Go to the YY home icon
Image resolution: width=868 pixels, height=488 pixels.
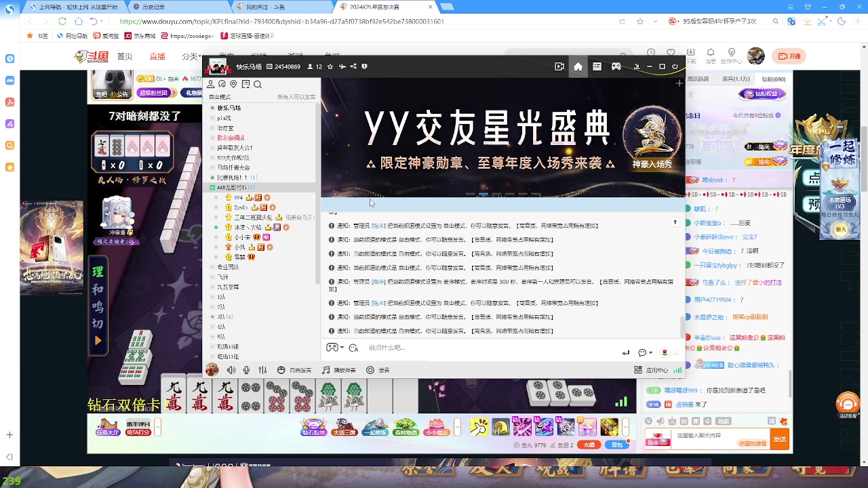click(578, 66)
